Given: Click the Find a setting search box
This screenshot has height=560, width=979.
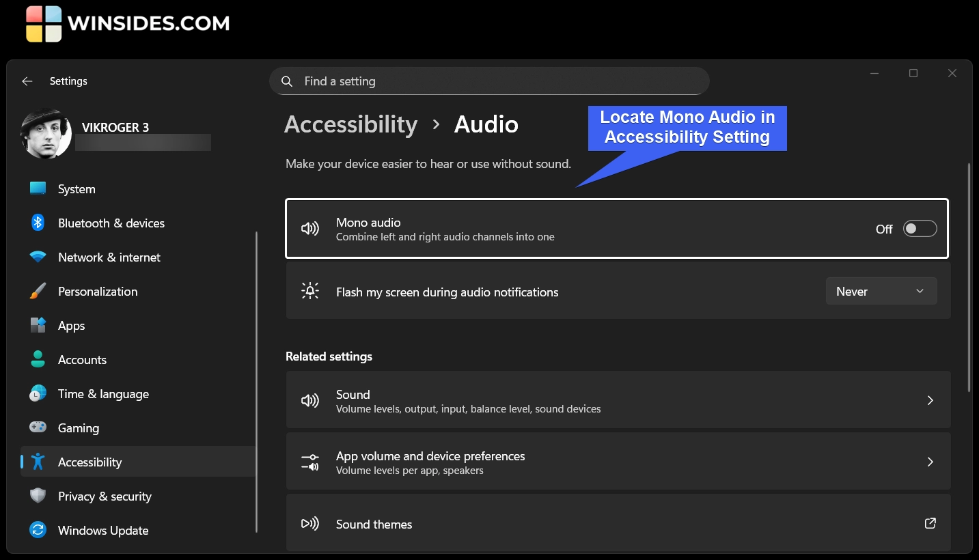Looking at the screenshot, I should (489, 81).
